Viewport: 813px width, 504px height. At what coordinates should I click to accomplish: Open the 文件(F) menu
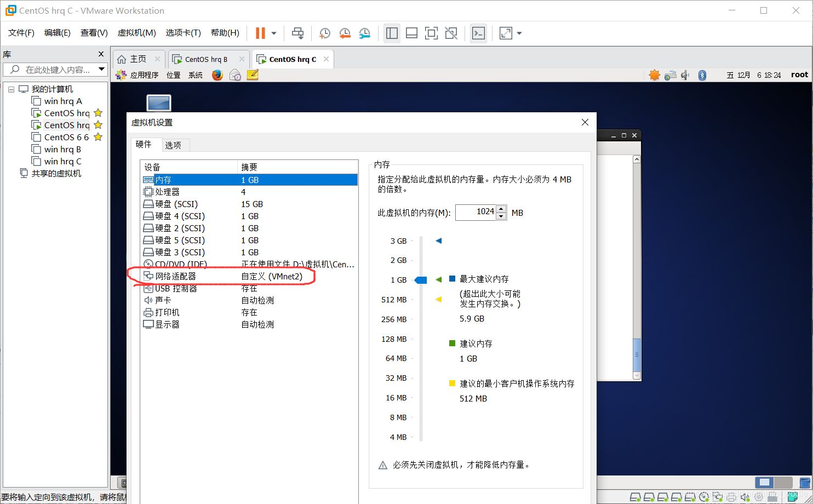pos(21,33)
